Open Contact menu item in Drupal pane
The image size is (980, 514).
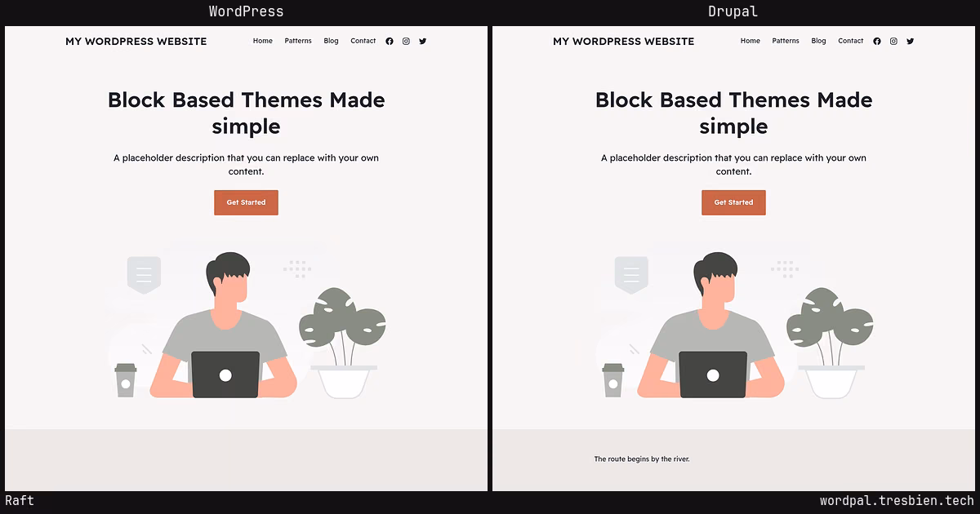851,41
